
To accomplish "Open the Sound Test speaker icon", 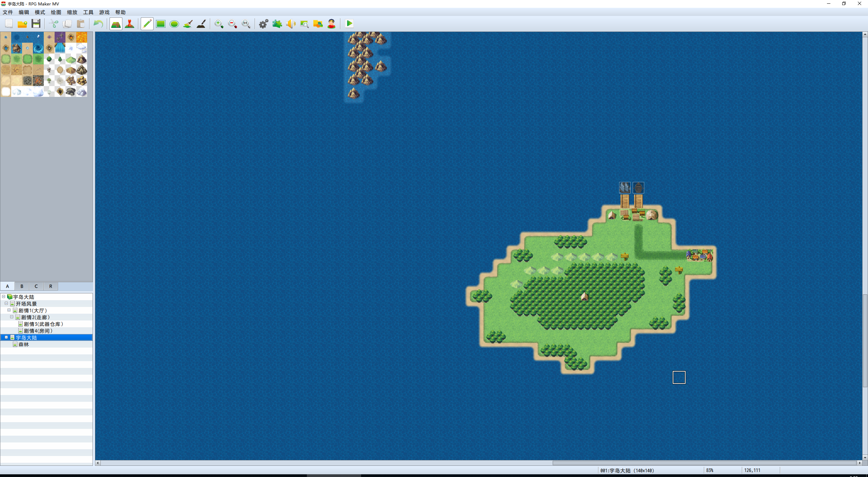I will 291,24.
